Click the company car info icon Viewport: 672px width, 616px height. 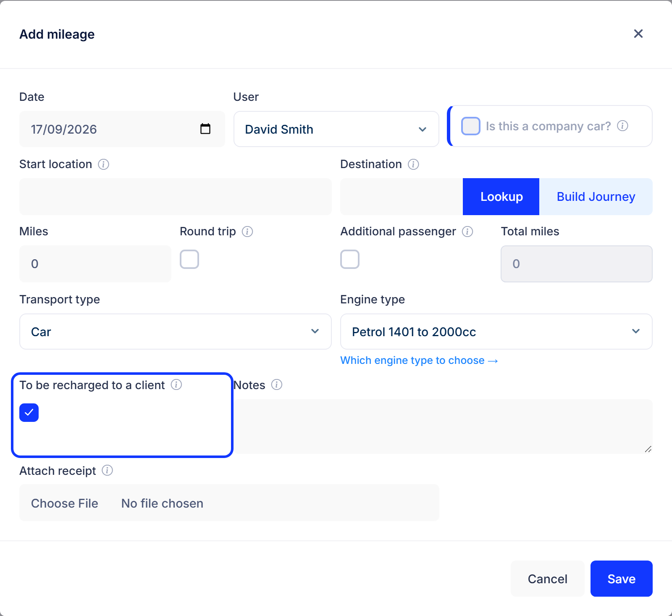(622, 126)
